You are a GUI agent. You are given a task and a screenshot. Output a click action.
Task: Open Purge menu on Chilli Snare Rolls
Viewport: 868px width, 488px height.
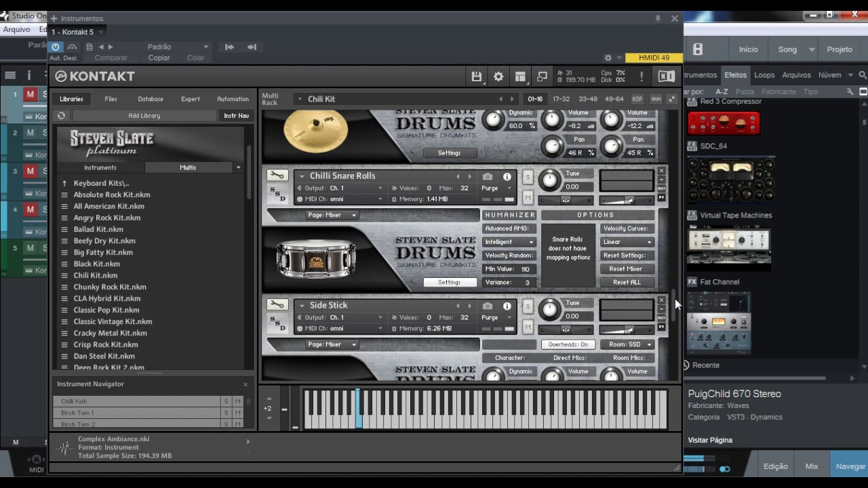(x=496, y=188)
